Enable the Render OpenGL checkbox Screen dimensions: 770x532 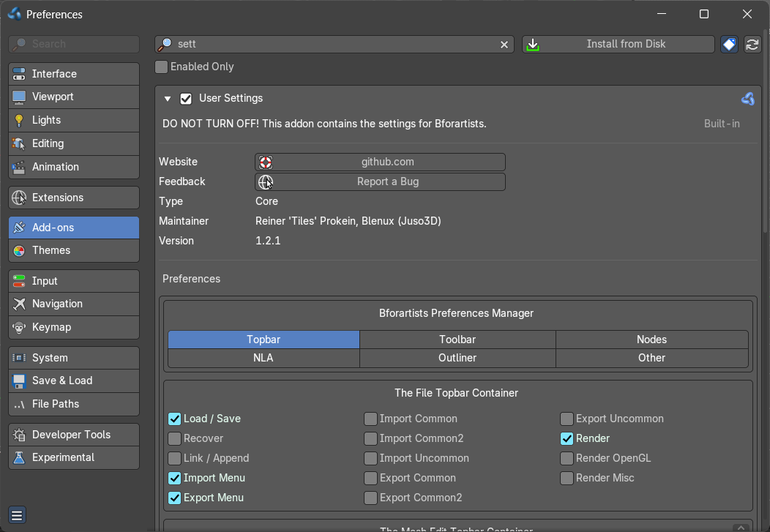[567, 458]
